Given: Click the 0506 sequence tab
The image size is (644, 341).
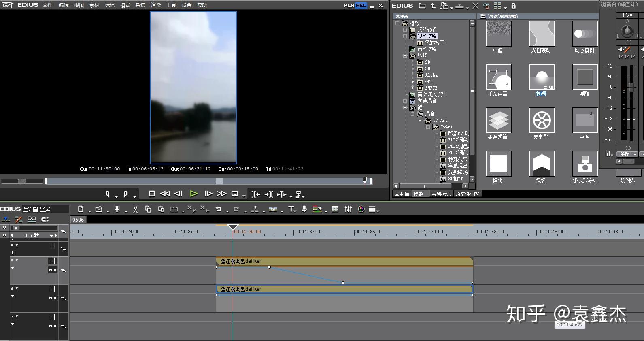Looking at the screenshot, I should 78,220.
